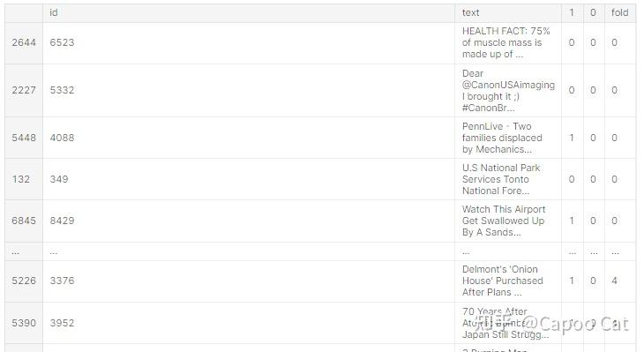The height and width of the screenshot is (352, 644).
Task: Select row index 5448
Action: (24, 138)
